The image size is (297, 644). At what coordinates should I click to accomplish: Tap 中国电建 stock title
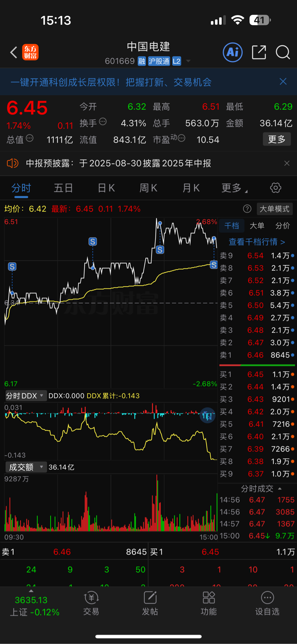click(148, 47)
